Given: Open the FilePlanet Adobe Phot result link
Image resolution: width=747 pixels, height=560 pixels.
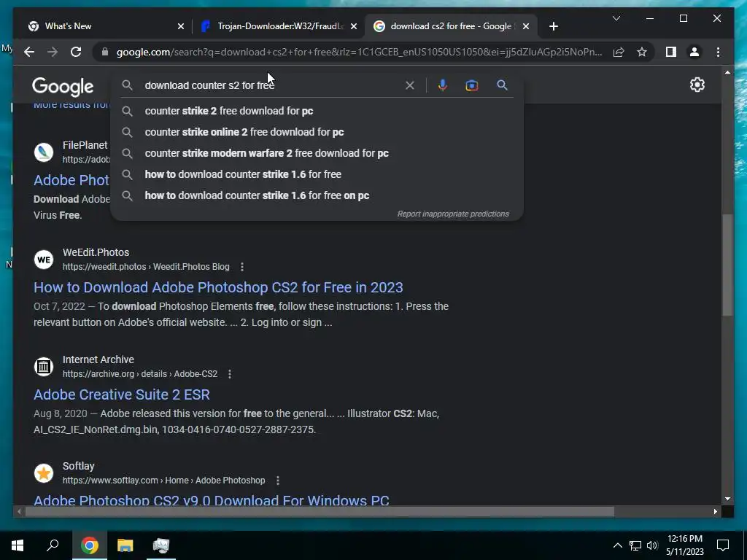Looking at the screenshot, I should [x=71, y=180].
